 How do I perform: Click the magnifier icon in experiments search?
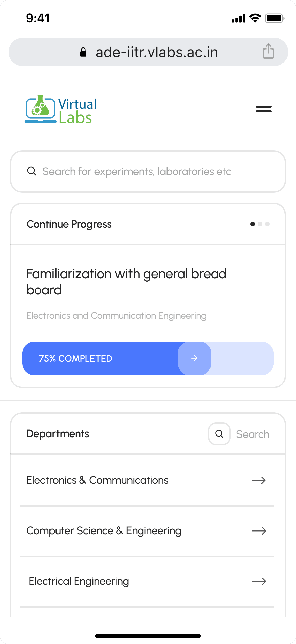tap(32, 171)
